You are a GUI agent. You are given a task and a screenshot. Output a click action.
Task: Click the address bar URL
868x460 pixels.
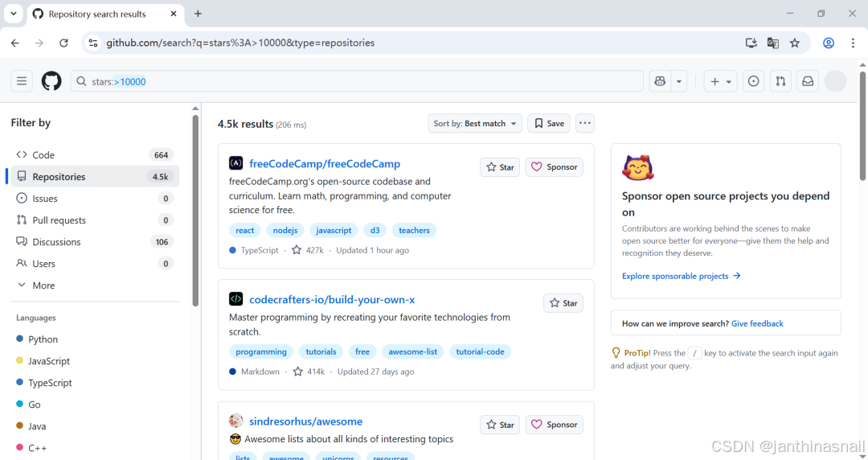click(240, 43)
